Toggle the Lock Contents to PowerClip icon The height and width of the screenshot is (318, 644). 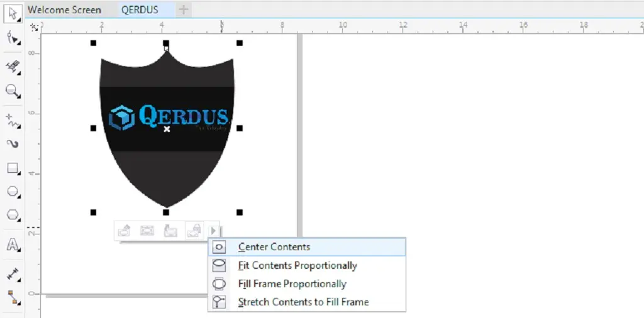tap(194, 231)
